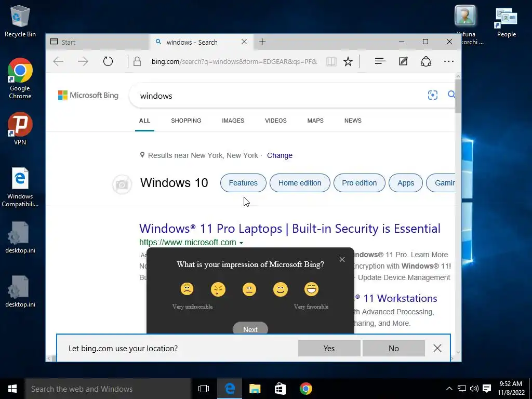This screenshot has width=532, height=399.
Task: Open SHOPPING search category
Action: 186,121
